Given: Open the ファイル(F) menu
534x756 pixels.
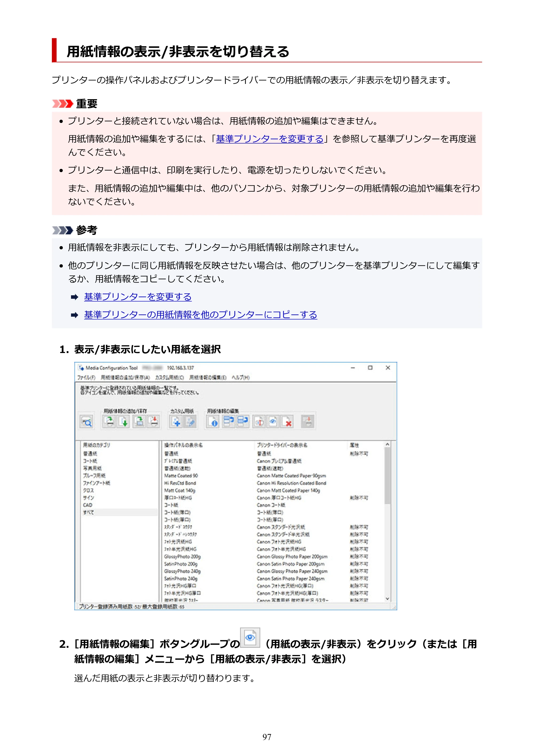Looking at the screenshot, I should 86,377.
